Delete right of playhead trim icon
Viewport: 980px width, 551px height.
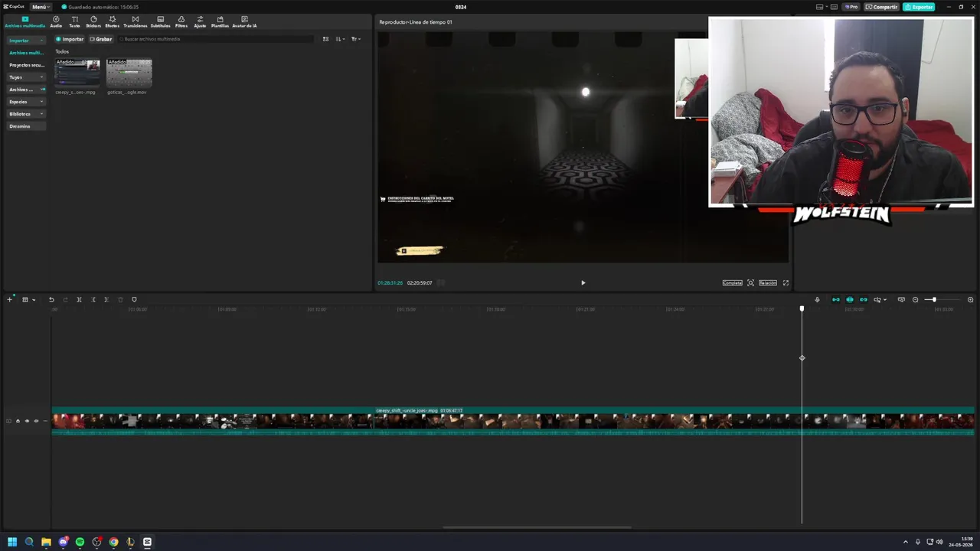click(106, 299)
